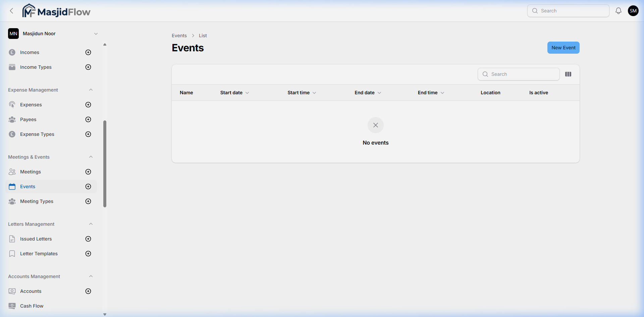
Task: Open the Masjidun Noor organization dropdown
Action: pos(96,34)
